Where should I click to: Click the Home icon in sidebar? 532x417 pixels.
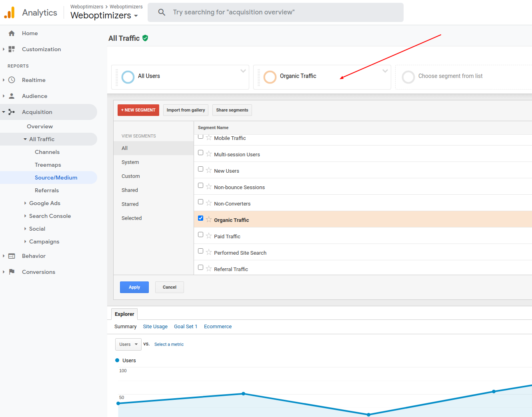click(x=12, y=34)
